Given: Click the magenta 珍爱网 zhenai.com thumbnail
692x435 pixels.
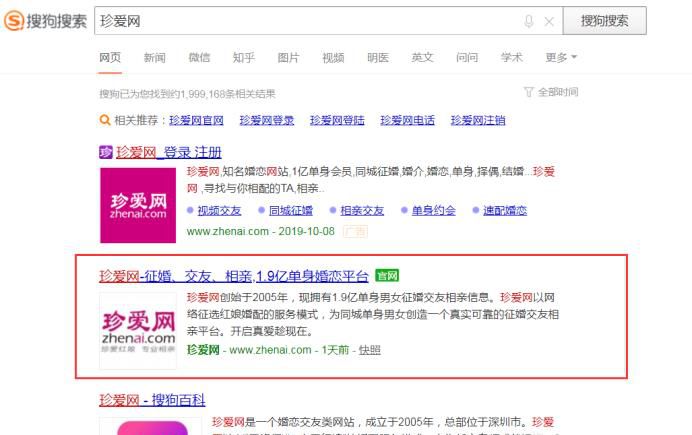Looking at the screenshot, I should (138, 205).
